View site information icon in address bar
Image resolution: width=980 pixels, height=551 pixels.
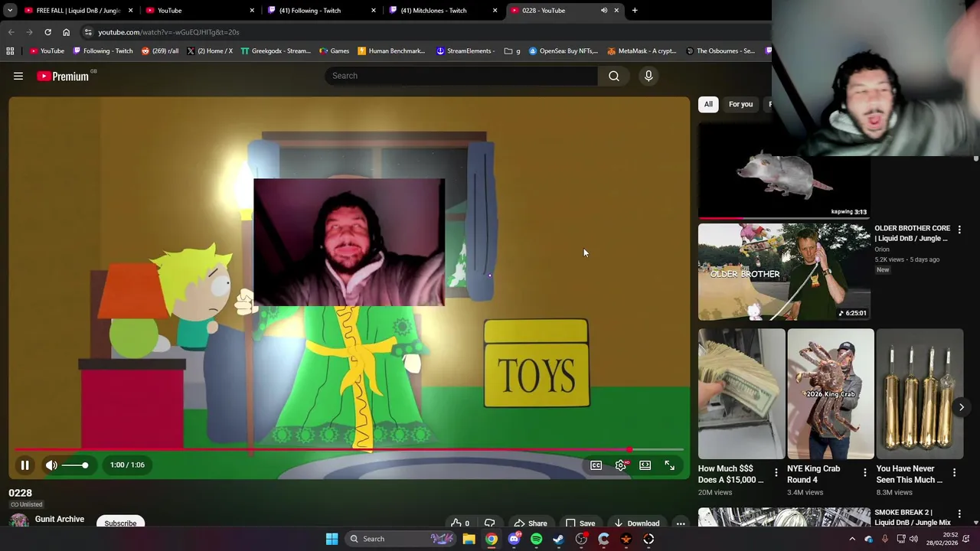click(88, 32)
